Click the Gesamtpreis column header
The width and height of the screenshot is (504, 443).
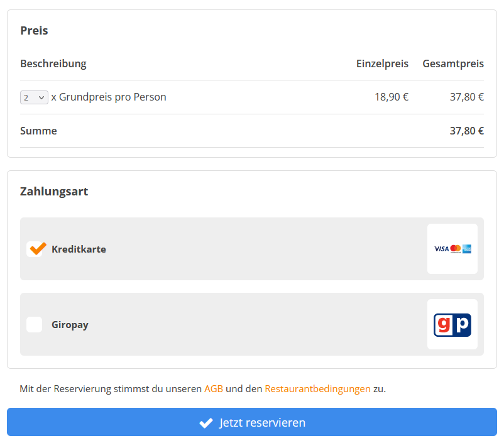point(453,63)
